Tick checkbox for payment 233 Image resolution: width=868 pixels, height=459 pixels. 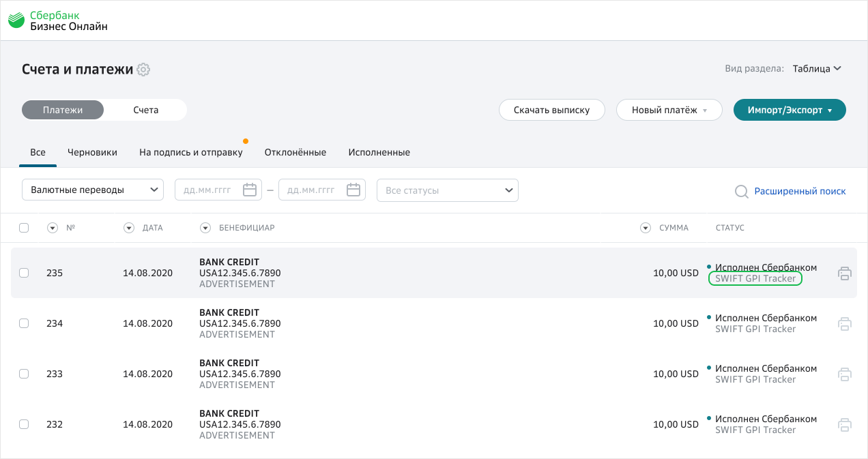click(24, 374)
